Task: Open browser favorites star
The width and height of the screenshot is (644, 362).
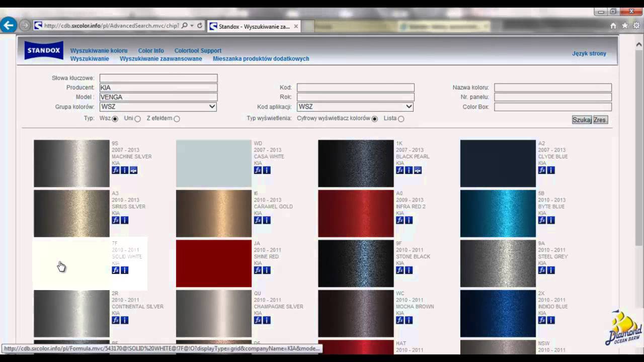Action: click(624, 26)
